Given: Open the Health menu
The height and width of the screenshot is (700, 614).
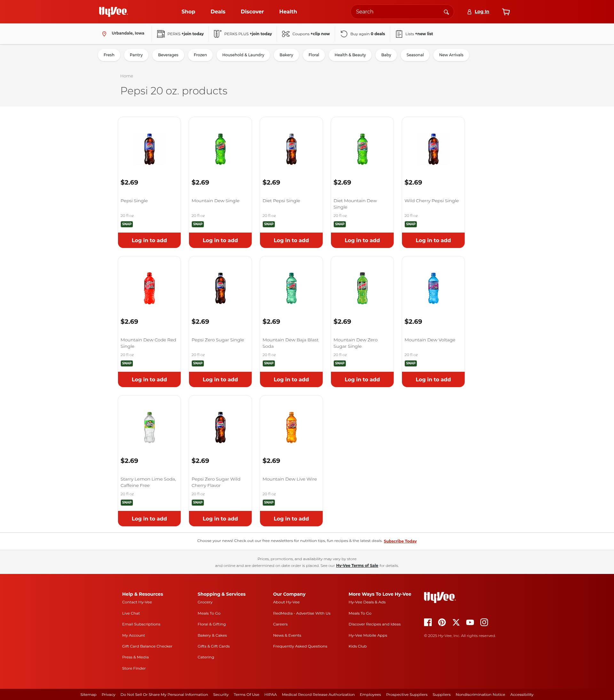Looking at the screenshot, I should 288,12.
